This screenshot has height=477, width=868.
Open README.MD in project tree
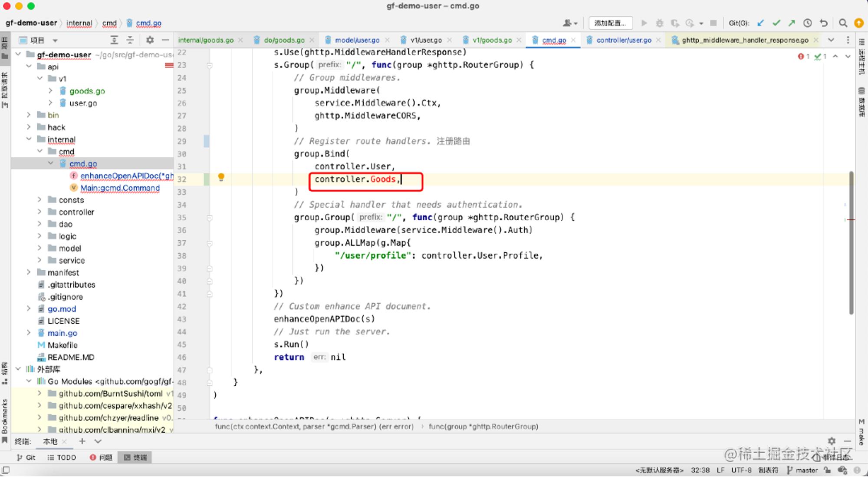click(70, 358)
